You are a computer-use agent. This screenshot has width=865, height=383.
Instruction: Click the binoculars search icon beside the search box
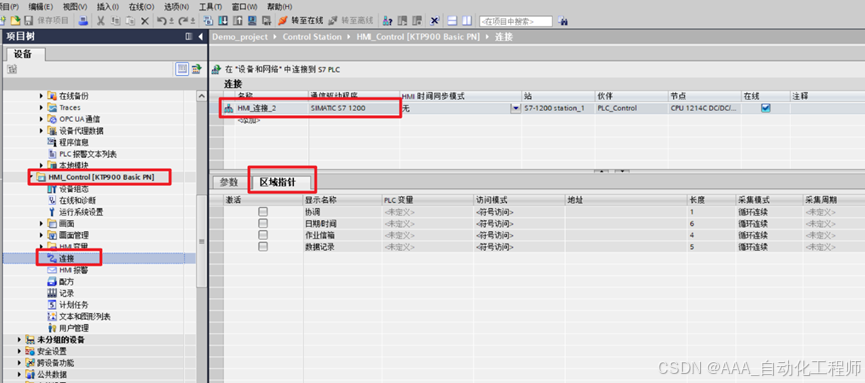(x=563, y=21)
